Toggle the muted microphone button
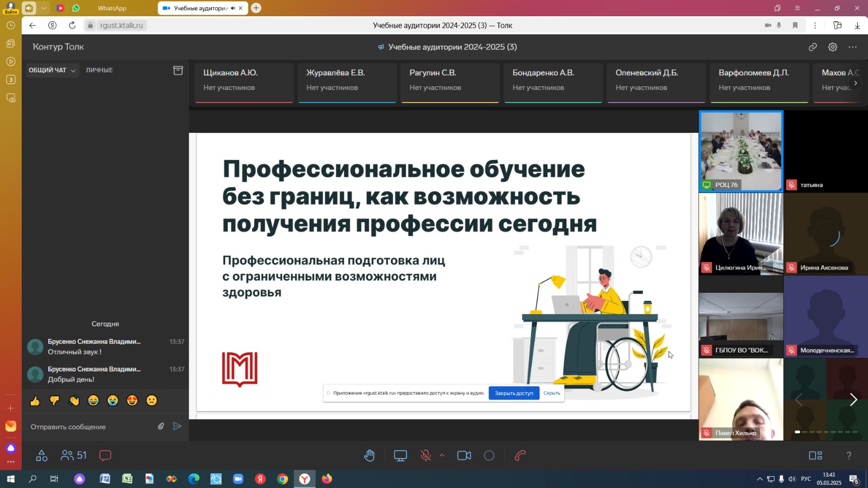This screenshot has width=868, height=488. pos(426,455)
